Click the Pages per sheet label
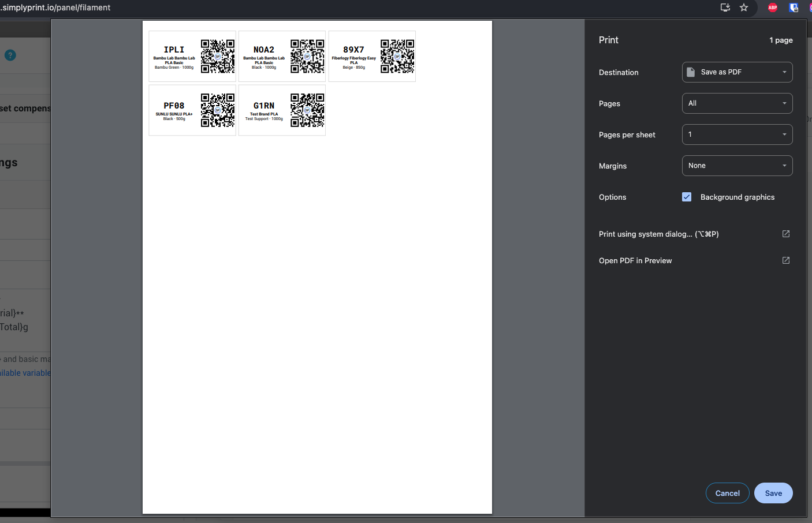The width and height of the screenshot is (812, 523). (x=627, y=135)
